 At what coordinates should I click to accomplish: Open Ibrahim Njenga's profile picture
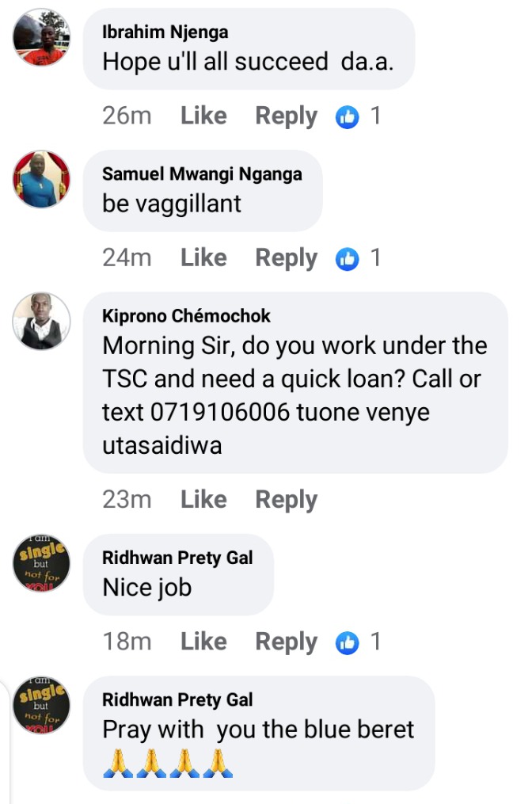click(x=41, y=37)
